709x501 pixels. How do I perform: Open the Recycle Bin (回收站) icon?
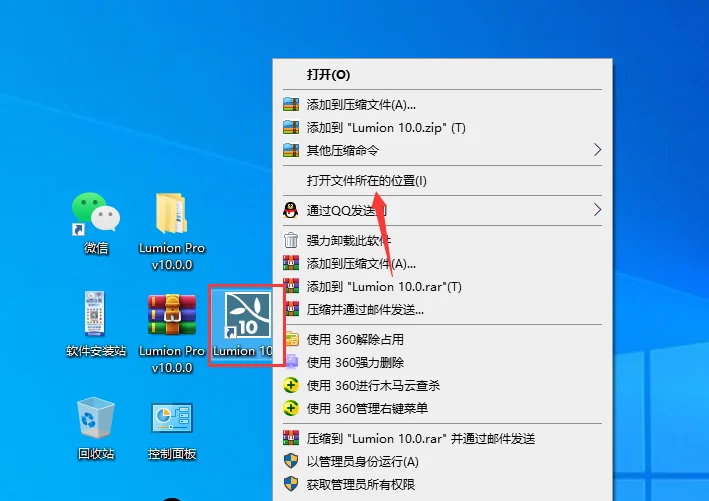95,428
